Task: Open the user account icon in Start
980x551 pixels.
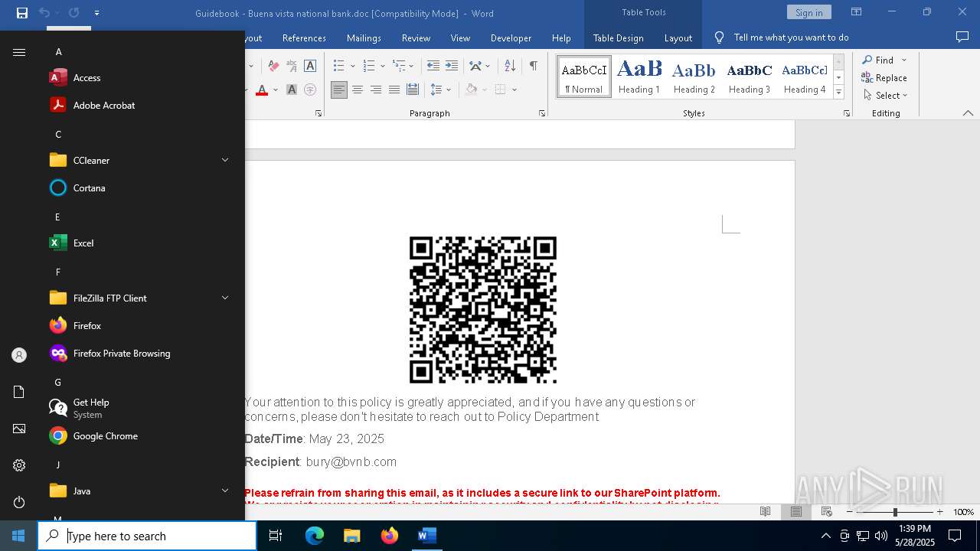Action: pyautogui.click(x=19, y=355)
